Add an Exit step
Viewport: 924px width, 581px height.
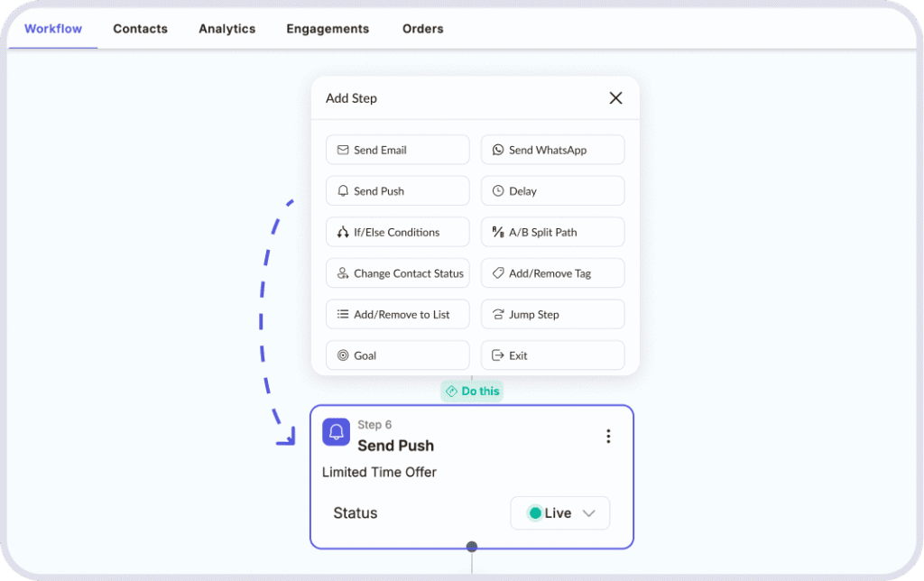(x=553, y=355)
